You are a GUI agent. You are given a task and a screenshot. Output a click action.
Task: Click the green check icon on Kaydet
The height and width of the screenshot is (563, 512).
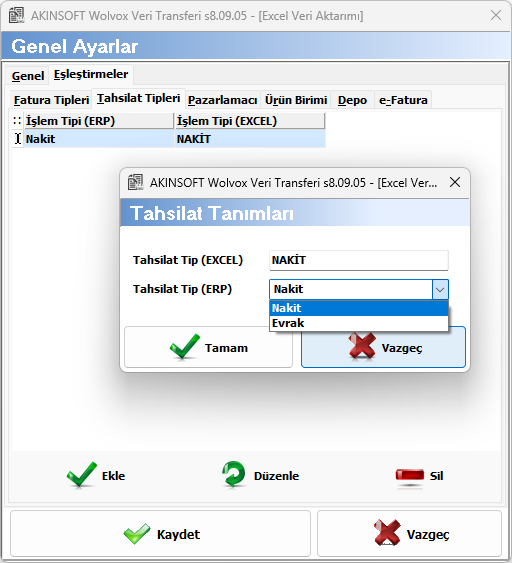pyautogui.click(x=137, y=534)
